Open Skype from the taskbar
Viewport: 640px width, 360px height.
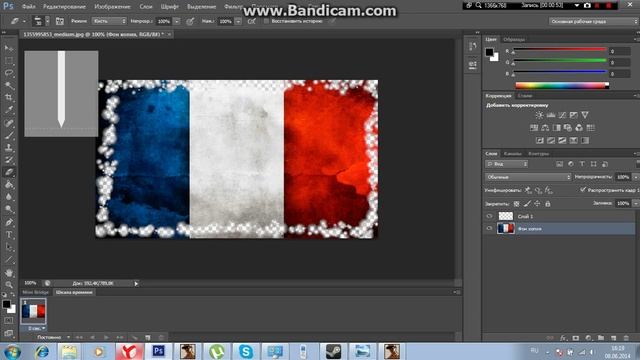coord(246,351)
